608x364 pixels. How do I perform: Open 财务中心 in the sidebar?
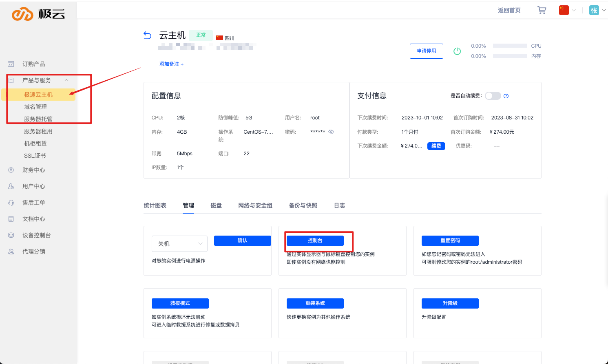coord(33,170)
